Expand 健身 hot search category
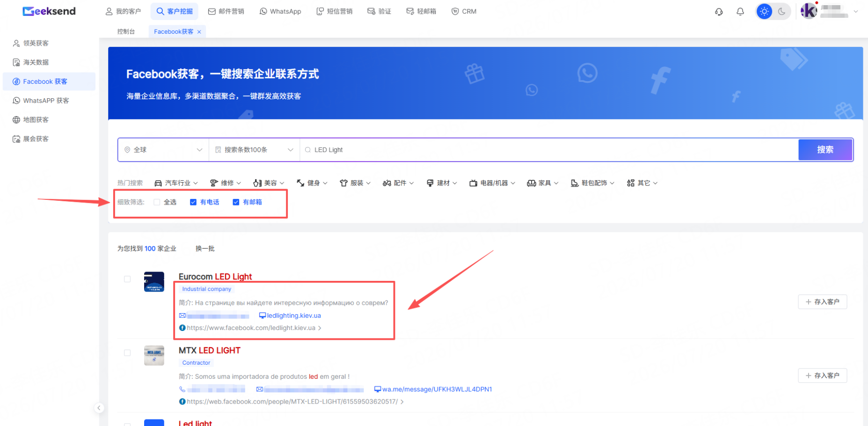The width and height of the screenshot is (868, 426). [x=312, y=183]
